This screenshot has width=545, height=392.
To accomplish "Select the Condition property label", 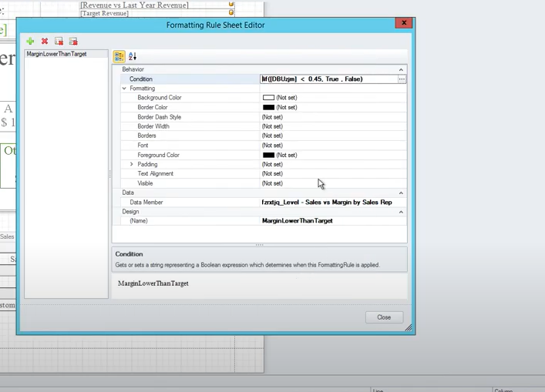I will click(141, 79).
